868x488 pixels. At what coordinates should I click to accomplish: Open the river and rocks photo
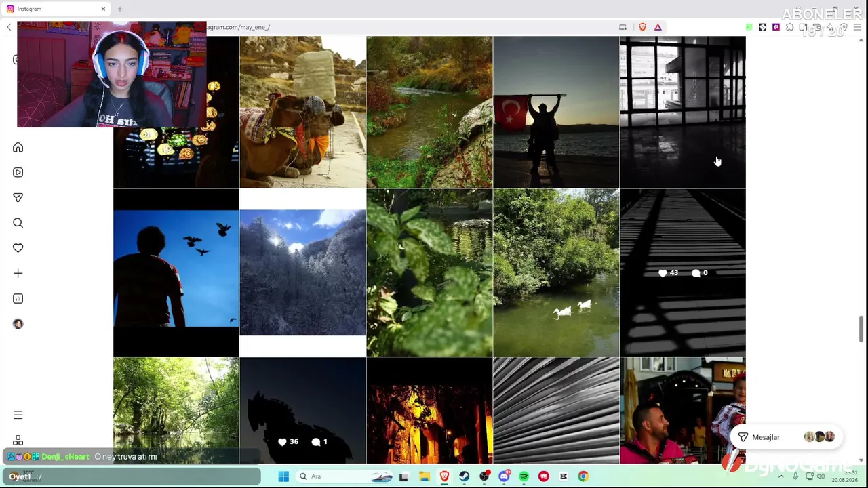click(429, 112)
